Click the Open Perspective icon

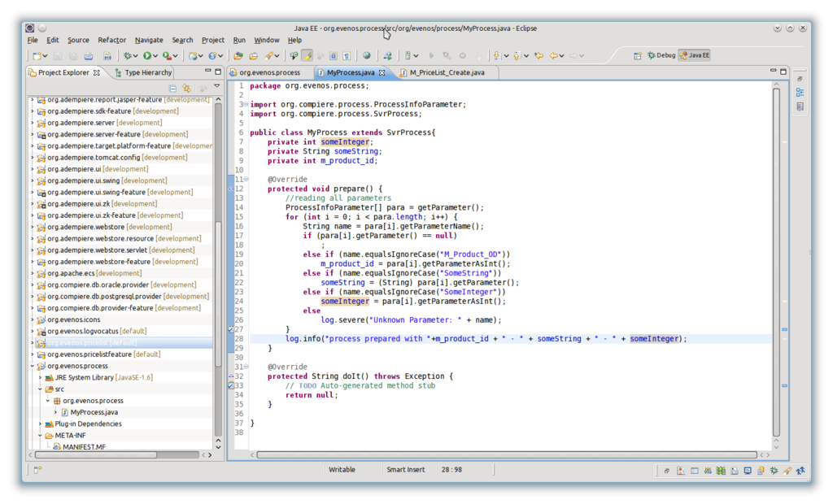(x=638, y=55)
